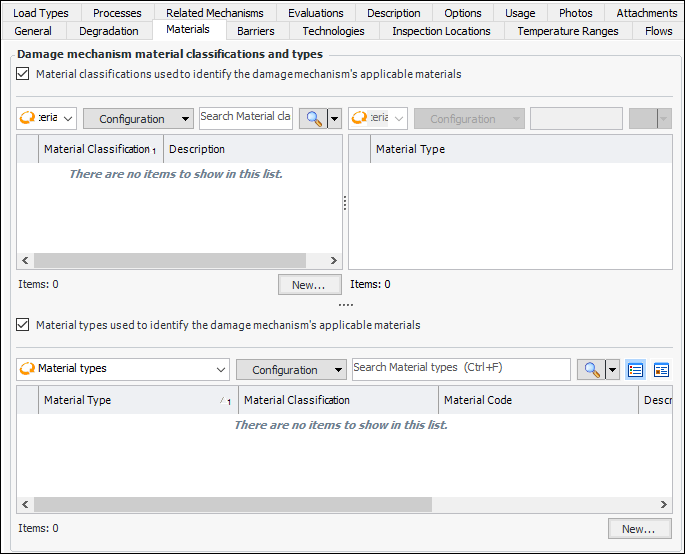Open the Photos tab
685x554 pixels.
point(575,13)
